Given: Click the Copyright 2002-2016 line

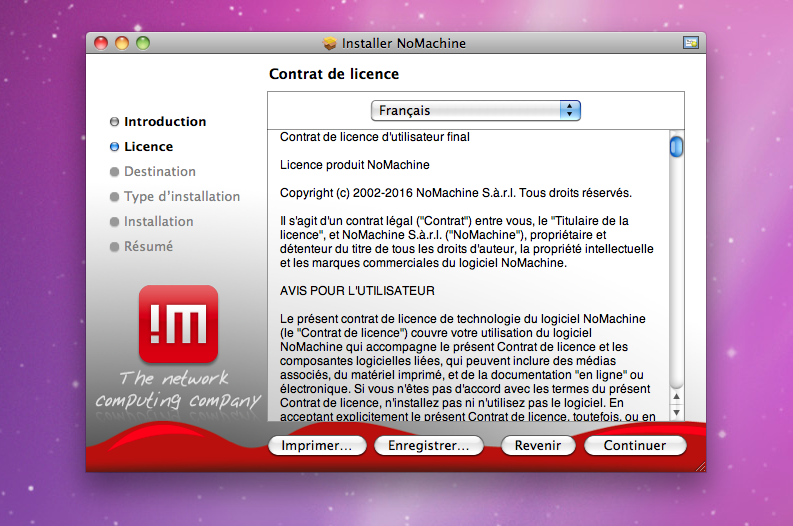Looking at the screenshot, I should pos(456,193).
